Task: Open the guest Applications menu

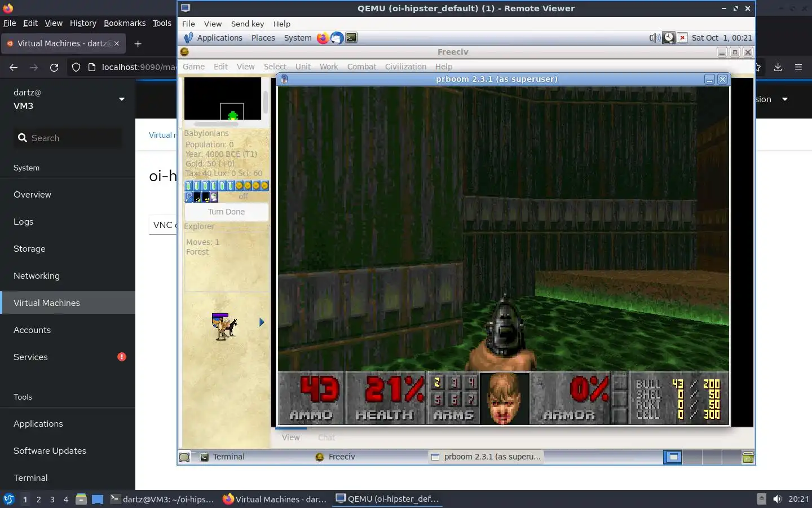Action: tap(219, 38)
